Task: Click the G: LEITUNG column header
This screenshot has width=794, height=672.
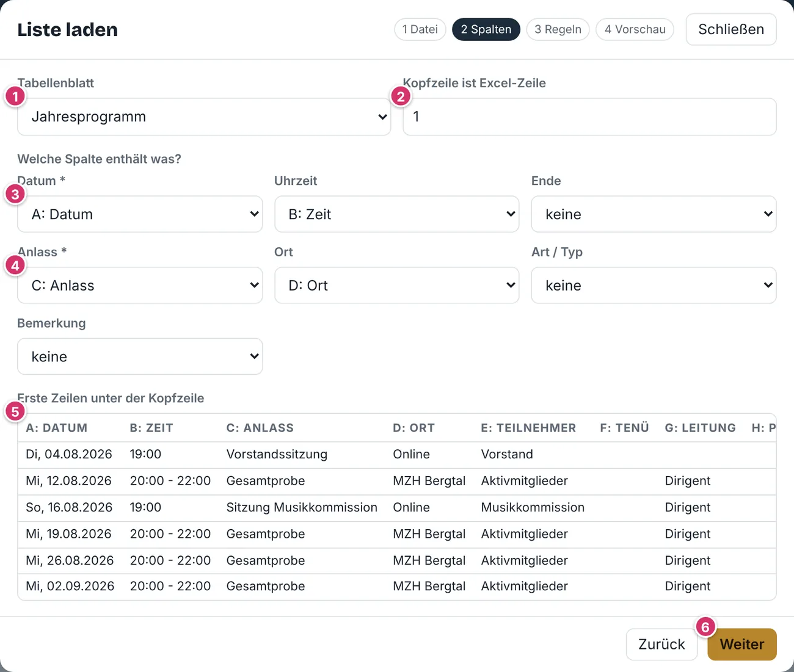Action: (700, 428)
